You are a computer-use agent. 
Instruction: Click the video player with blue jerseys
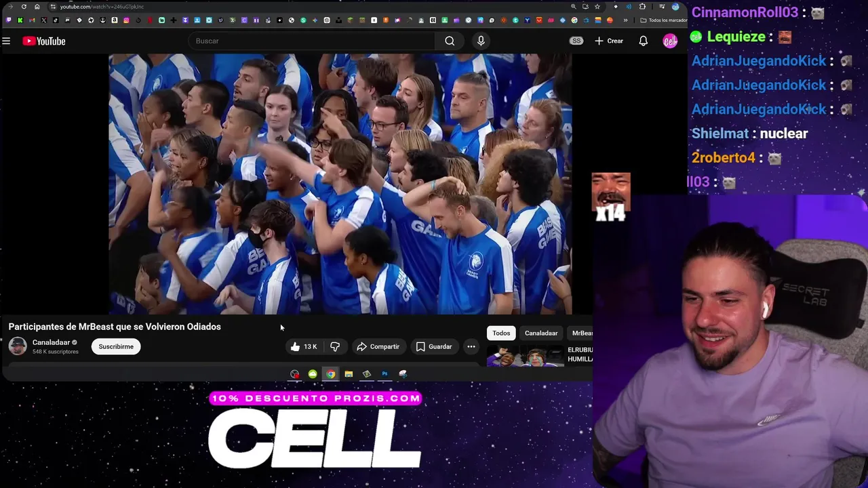coord(340,184)
